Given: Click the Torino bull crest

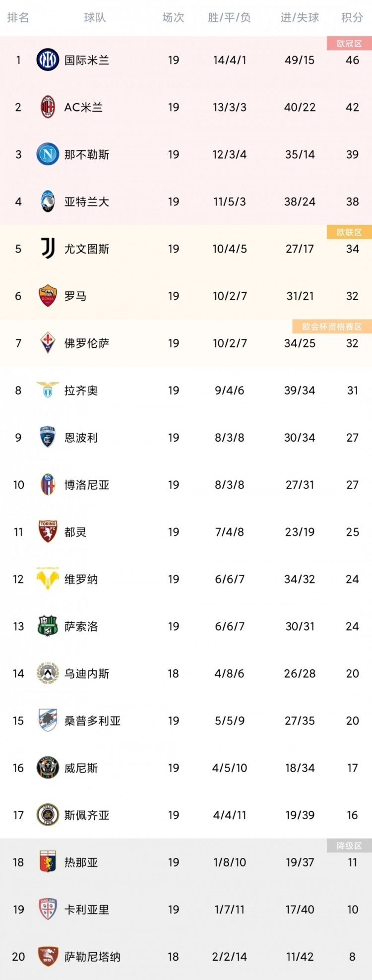Looking at the screenshot, I should click(x=48, y=531).
